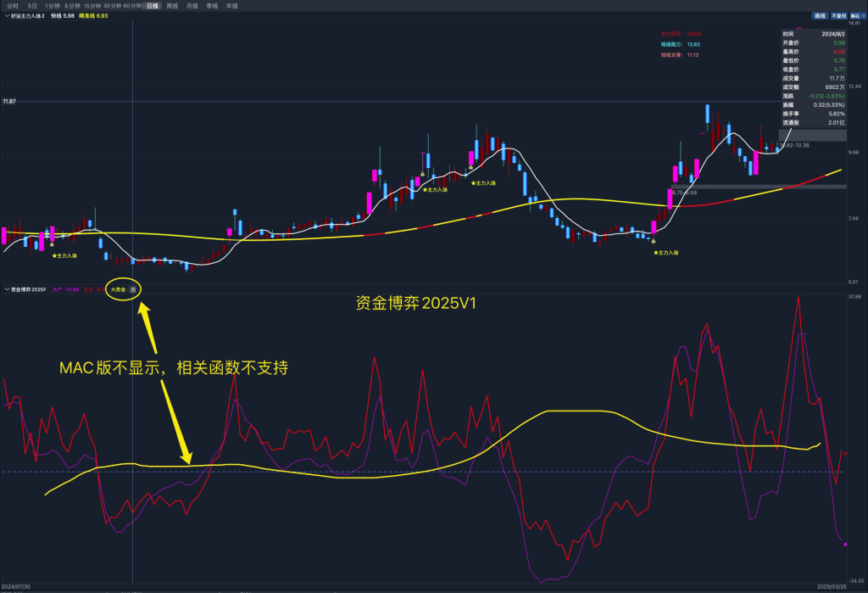
Task: Click the 收盘价 5.77 row
Action: coord(814,70)
